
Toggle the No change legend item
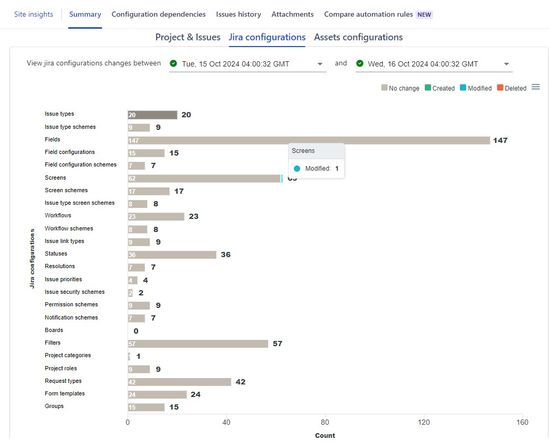point(400,88)
